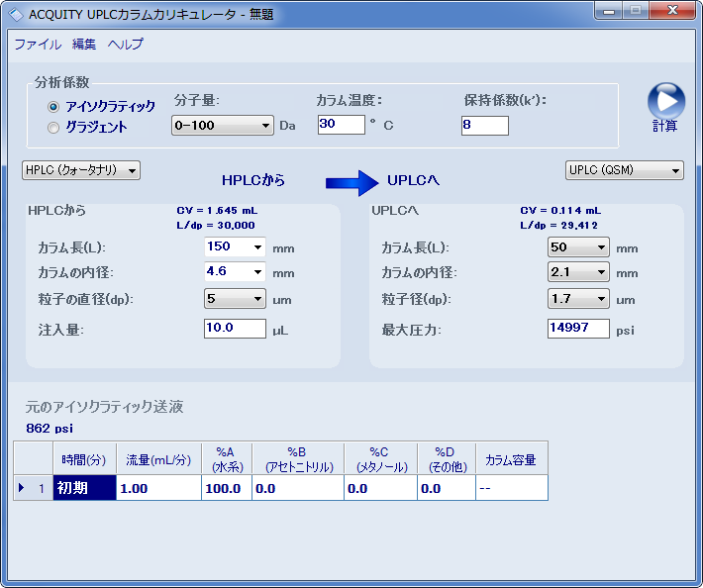Minimize the calculator window
The height and width of the screenshot is (588, 703).
coord(609,11)
